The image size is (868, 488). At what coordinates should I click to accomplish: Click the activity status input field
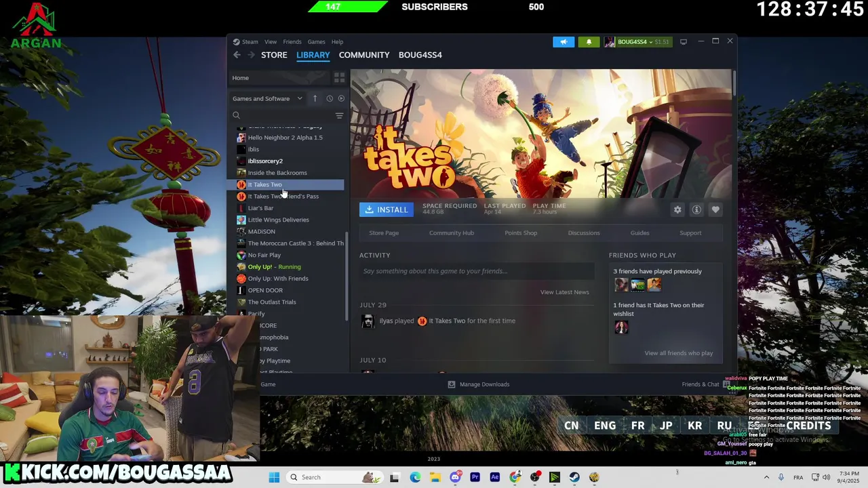(477, 271)
